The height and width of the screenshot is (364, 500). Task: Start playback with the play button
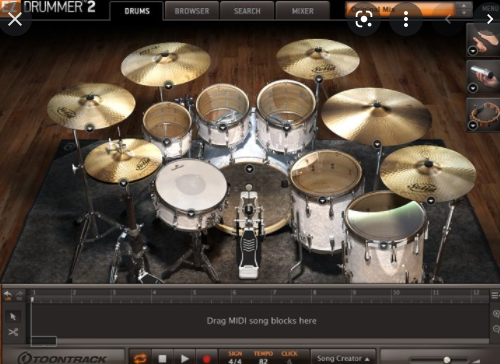[x=184, y=358]
